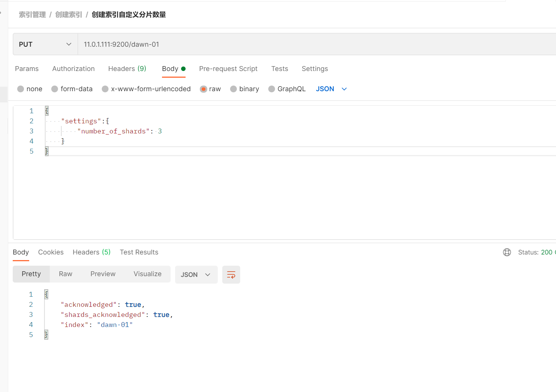This screenshot has height=392, width=556.
Task: Click the "number_of_shards" line in request body
Action: [120, 131]
